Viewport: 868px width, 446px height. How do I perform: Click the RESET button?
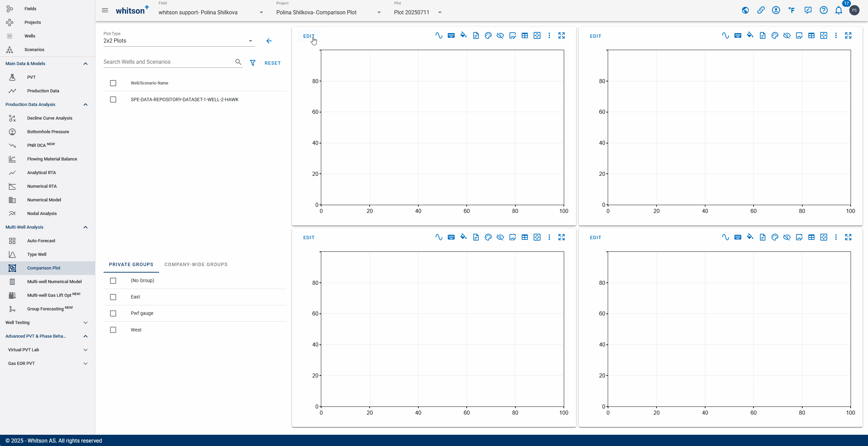coord(273,63)
